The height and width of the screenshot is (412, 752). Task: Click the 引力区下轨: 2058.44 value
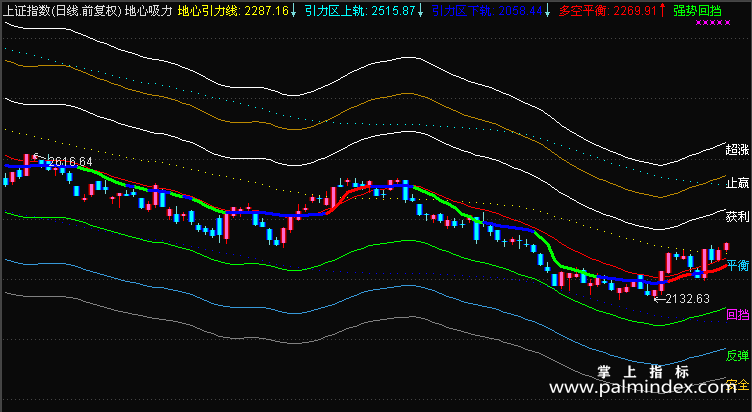[x=487, y=11]
